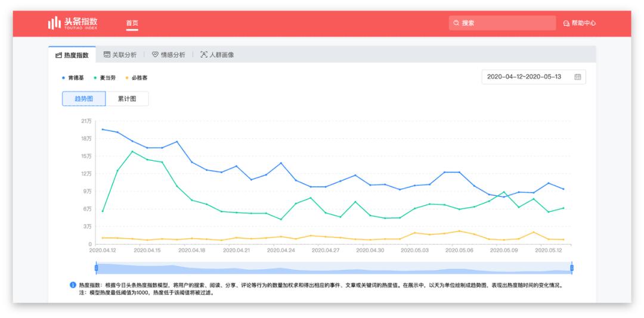Screen dimensions: 644x318
Task: Open the 首页 home tab
Action: pyautogui.click(x=132, y=23)
